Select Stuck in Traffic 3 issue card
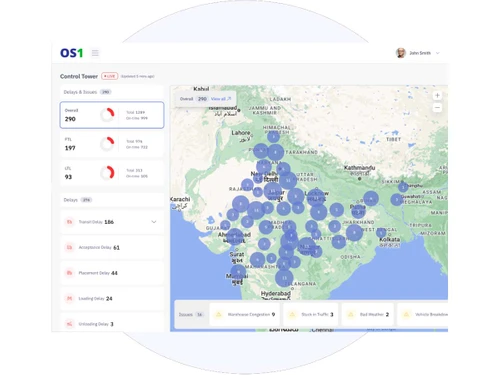Image resolution: width=500 pixels, height=375 pixels. [311, 314]
